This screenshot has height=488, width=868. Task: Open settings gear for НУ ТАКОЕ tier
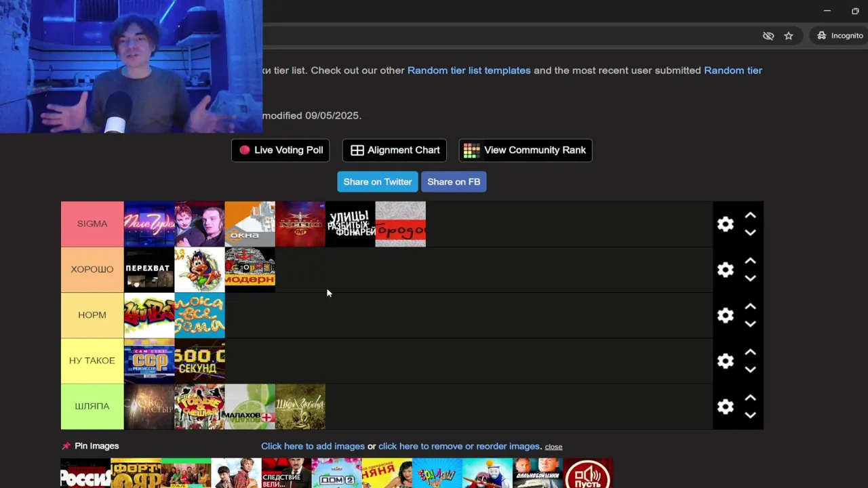(x=726, y=361)
